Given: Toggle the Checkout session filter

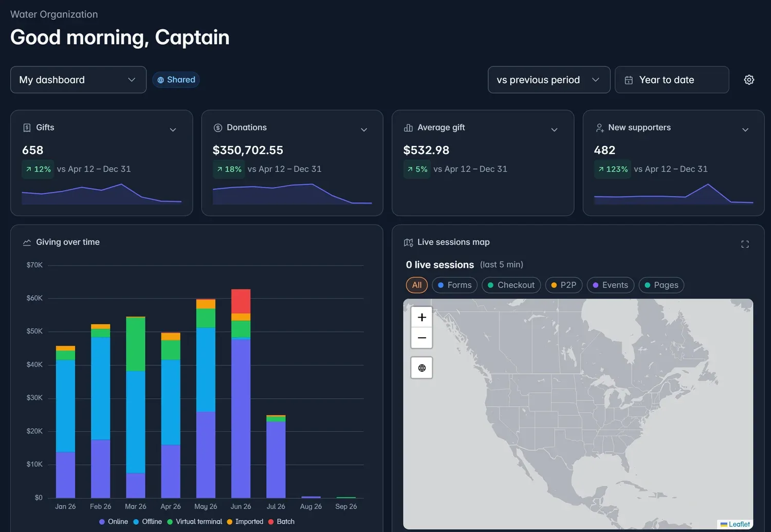Looking at the screenshot, I should (511, 285).
